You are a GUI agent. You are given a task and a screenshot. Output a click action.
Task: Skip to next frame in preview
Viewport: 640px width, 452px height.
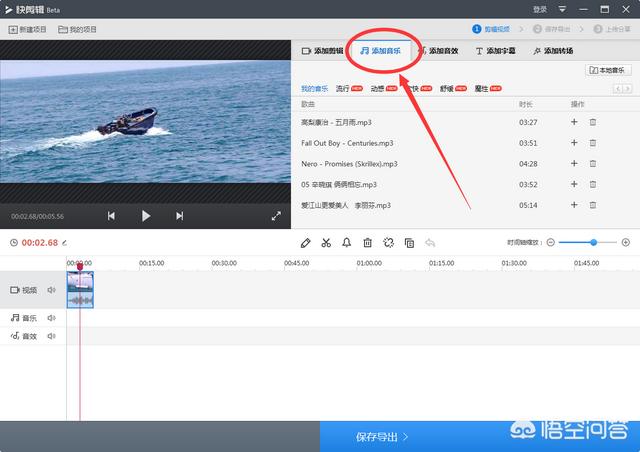tap(180, 216)
